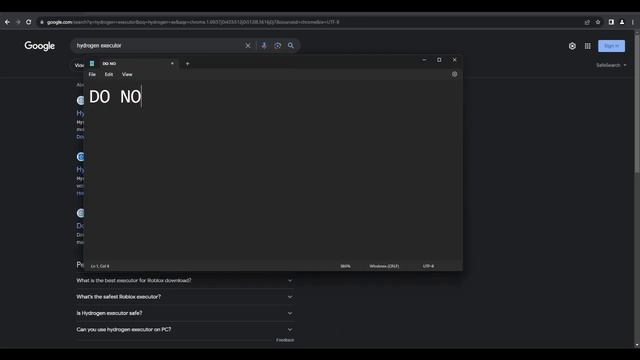Click the share page icon in address bar

tap(587, 22)
